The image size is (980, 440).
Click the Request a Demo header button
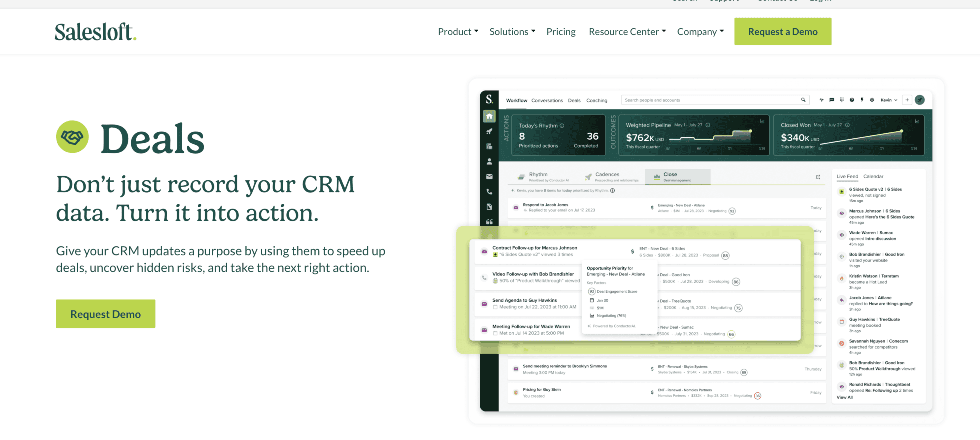pos(783,31)
